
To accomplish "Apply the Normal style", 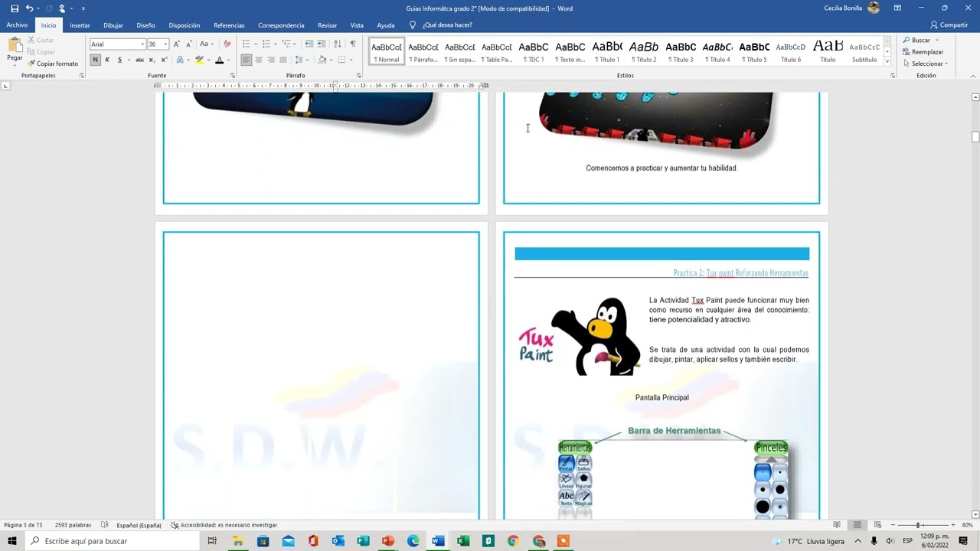I will [x=387, y=51].
